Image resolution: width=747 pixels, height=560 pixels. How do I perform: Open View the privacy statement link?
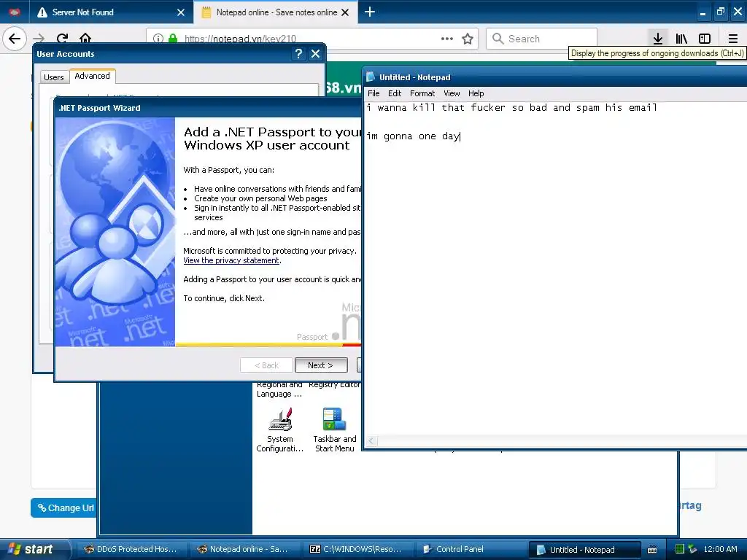pyautogui.click(x=231, y=260)
